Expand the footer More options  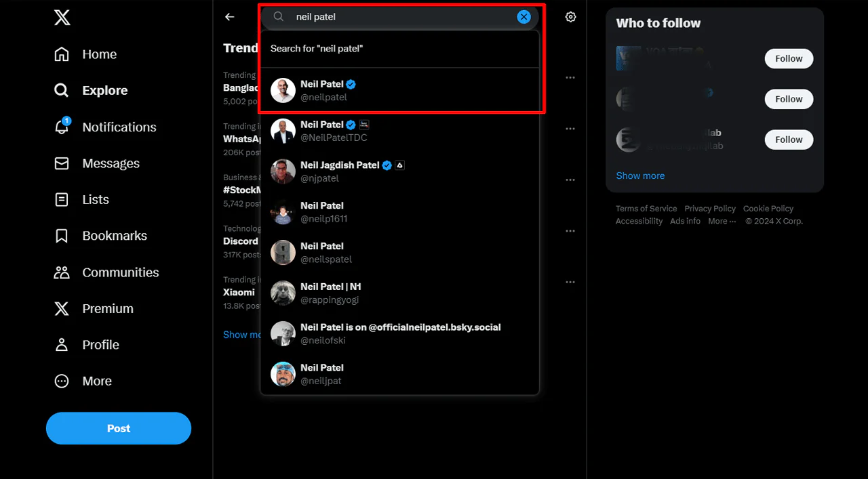[x=722, y=222]
